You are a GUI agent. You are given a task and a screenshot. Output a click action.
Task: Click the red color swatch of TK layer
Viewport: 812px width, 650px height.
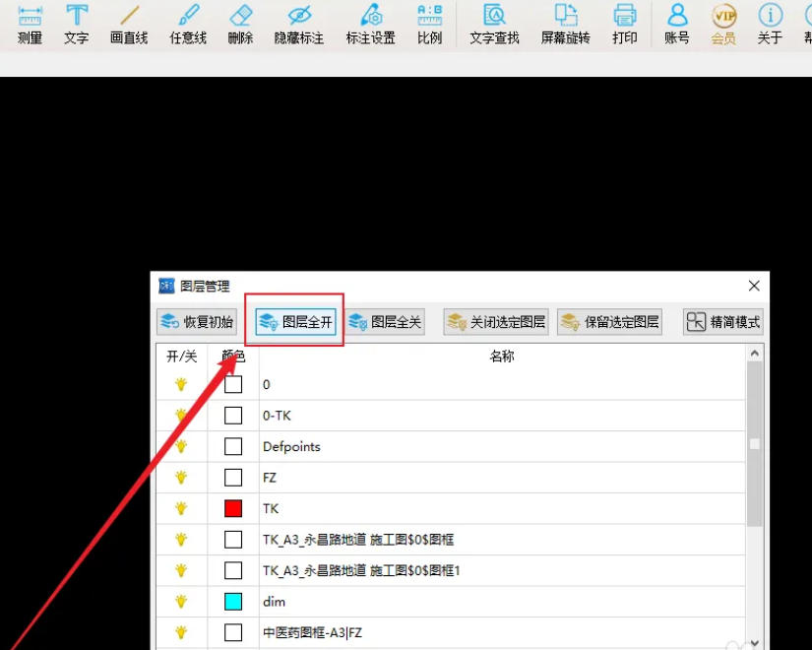(232, 508)
